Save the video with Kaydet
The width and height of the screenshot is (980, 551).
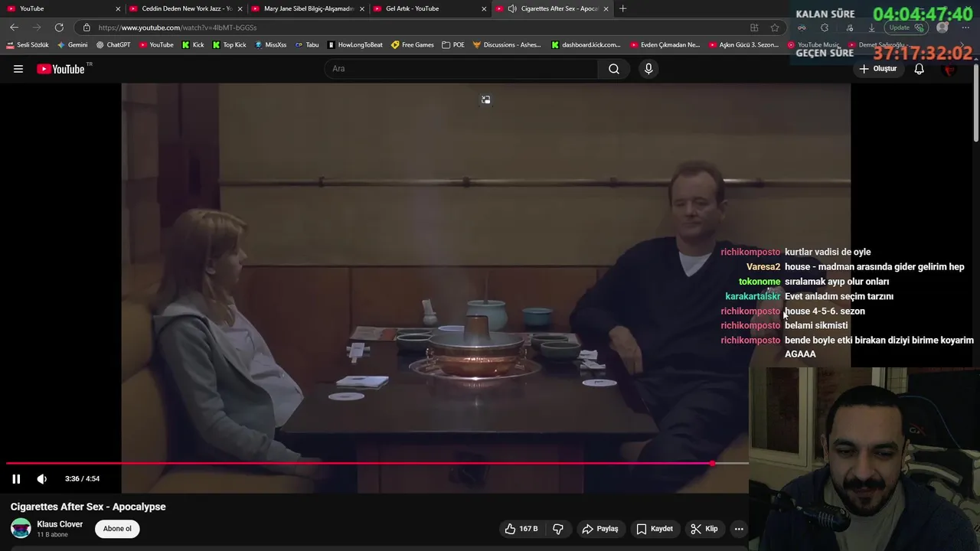point(655,529)
